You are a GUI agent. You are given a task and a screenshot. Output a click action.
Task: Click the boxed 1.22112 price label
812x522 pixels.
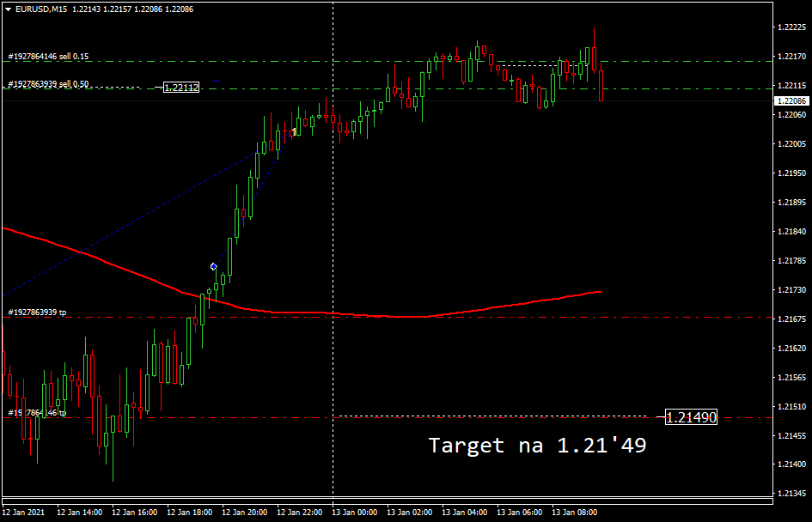coord(181,88)
